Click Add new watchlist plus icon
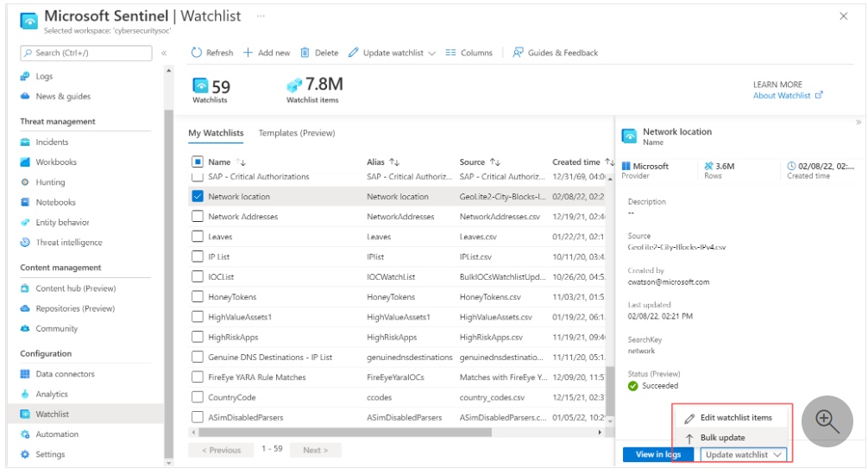This screenshot has width=868, height=475. pos(248,53)
